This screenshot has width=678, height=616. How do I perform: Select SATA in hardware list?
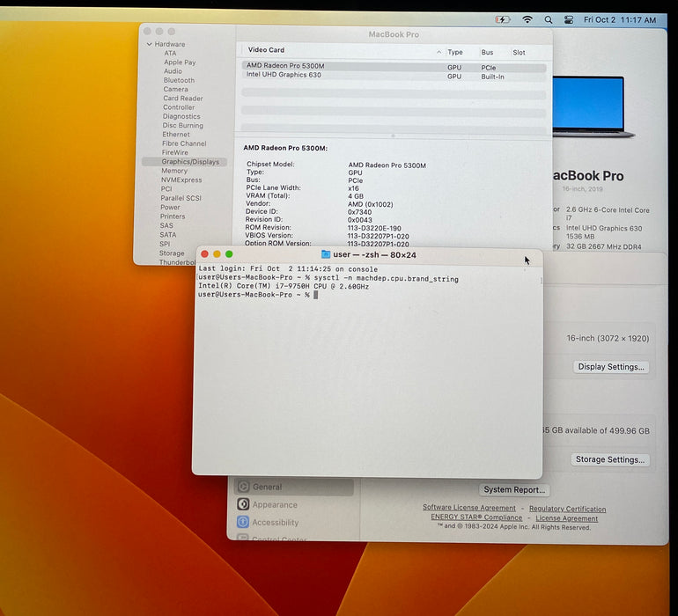click(168, 235)
